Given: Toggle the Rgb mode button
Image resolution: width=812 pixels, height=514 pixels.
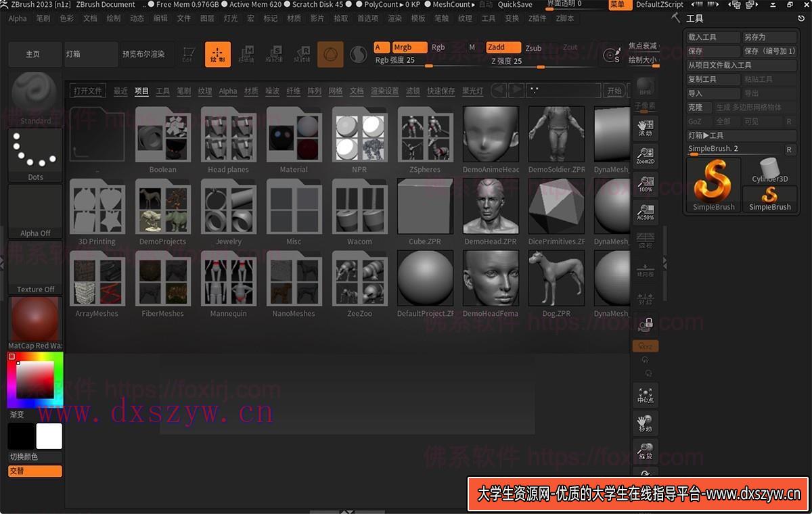Looking at the screenshot, I should point(438,47).
